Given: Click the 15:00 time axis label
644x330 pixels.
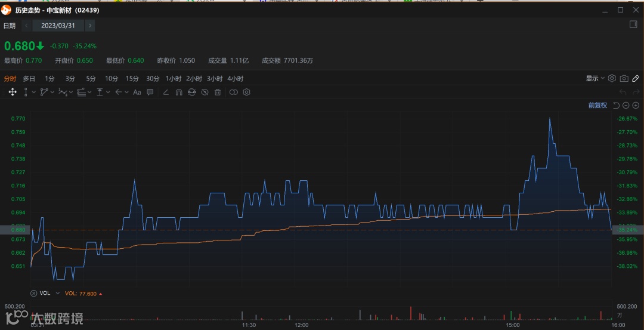Looking at the screenshot, I should (x=513, y=325).
